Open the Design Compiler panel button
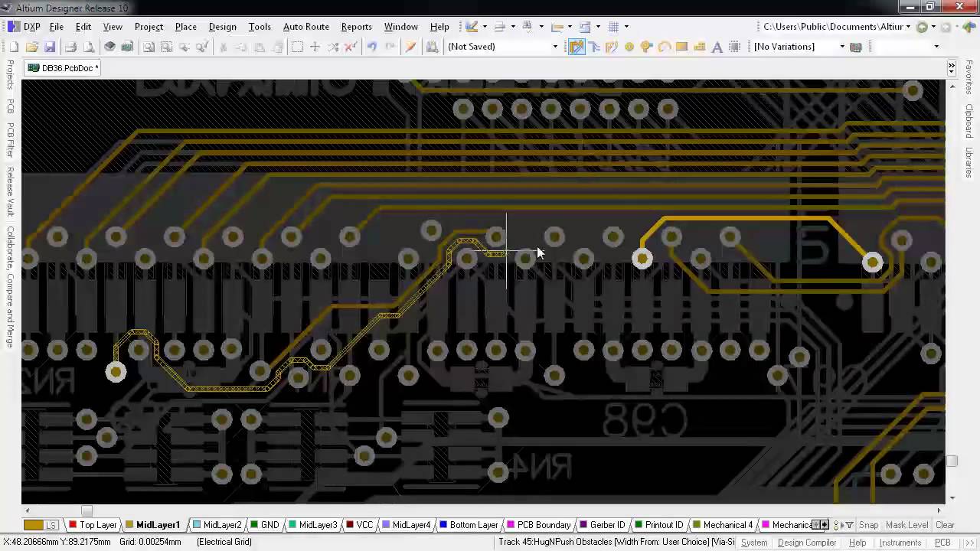The height and width of the screenshot is (551, 980). click(x=807, y=543)
